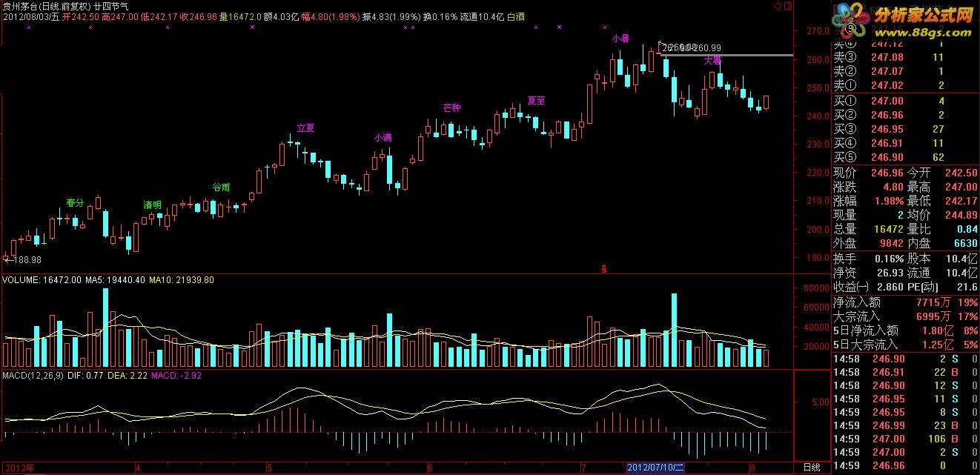Click the 小满 solar term label
The image size is (980, 475).
[383, 137]
